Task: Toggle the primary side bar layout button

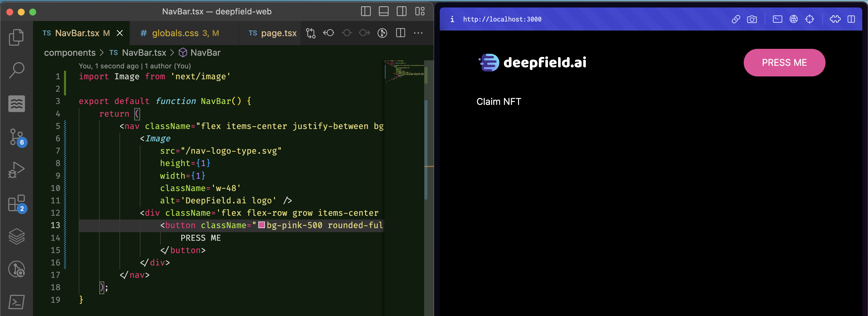Action: (x=366, y=11)
